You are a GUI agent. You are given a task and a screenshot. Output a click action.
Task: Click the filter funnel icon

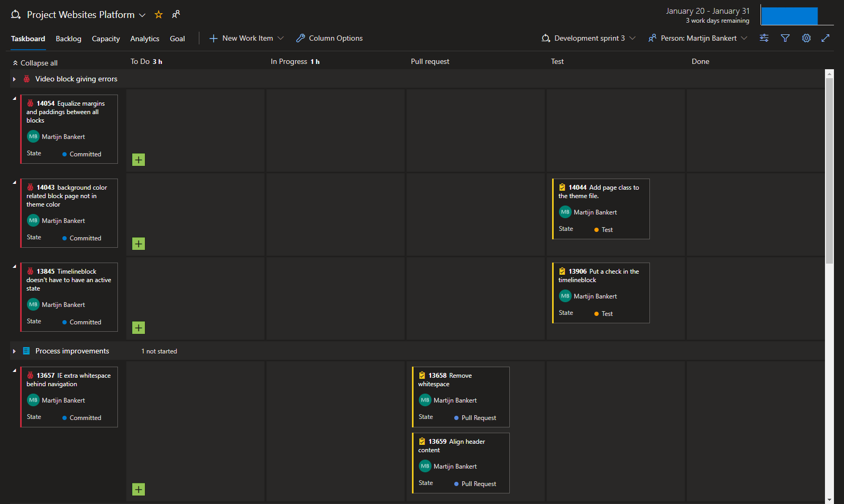(x=785, y=38)
